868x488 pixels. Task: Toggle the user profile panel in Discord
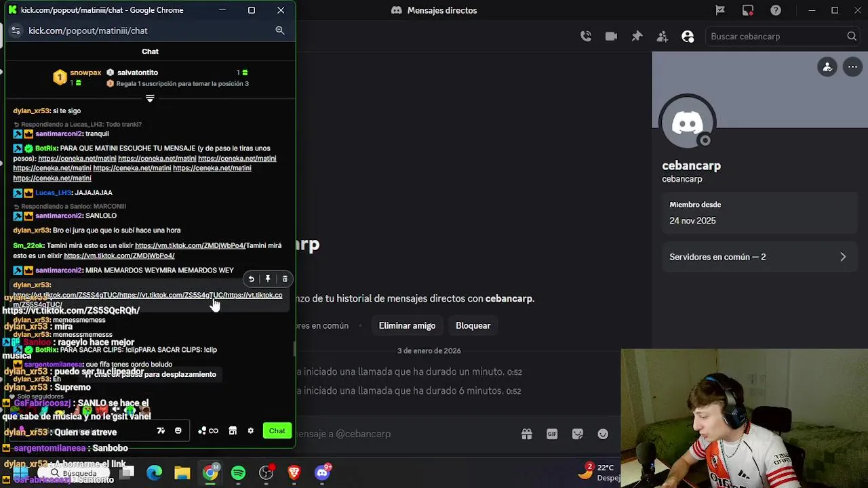coord(688,37)
